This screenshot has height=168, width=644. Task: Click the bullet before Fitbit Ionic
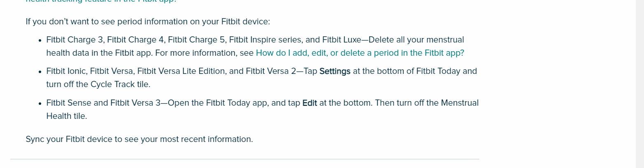pyautogui.click(x=40, y=72)
